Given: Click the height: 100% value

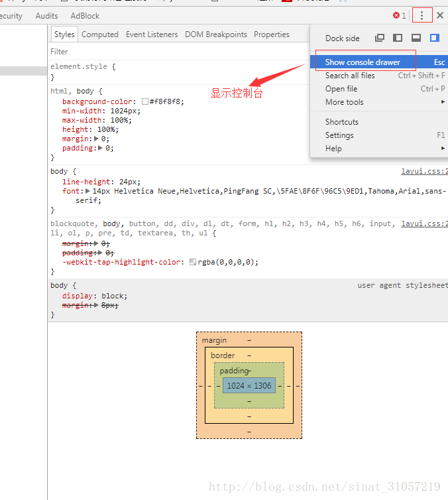Looking at the screenshot, I should click(107, 129).
